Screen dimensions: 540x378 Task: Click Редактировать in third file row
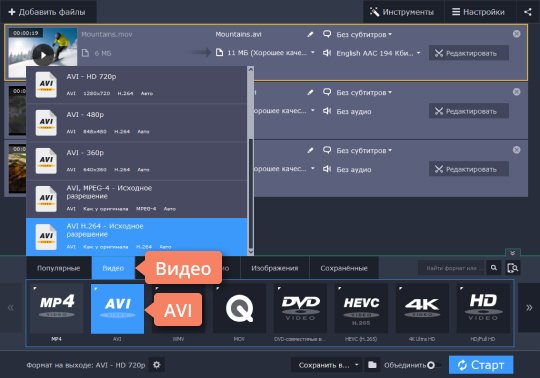(x=469, y=169)
